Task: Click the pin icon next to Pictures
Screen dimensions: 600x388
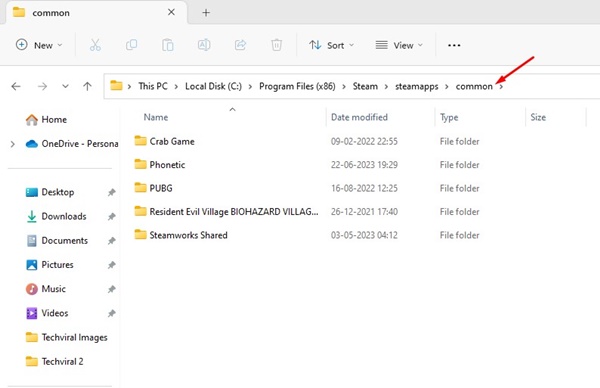Action: pyautogui.click(x=111, y=265)
